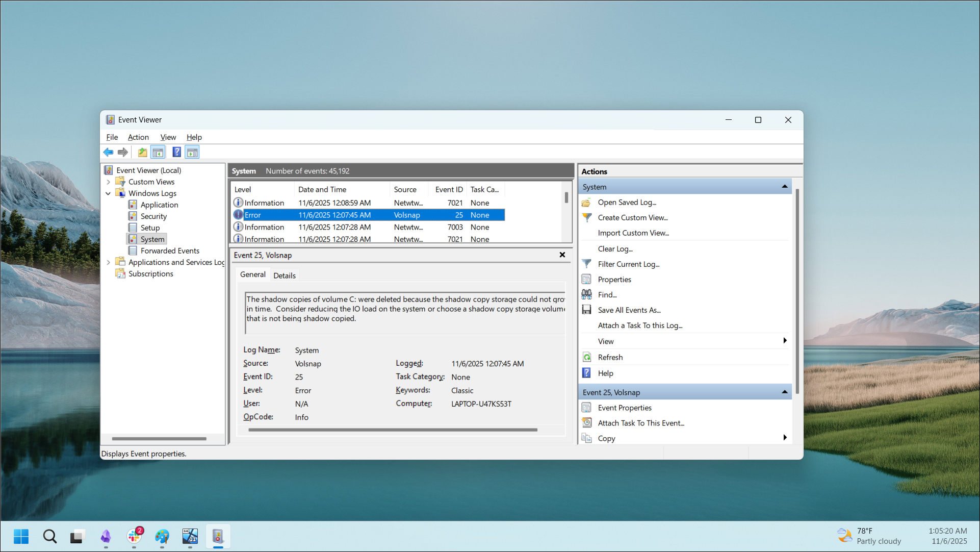
Task: Open Slack from the taskbar
Action: click(x=134, y=537)
